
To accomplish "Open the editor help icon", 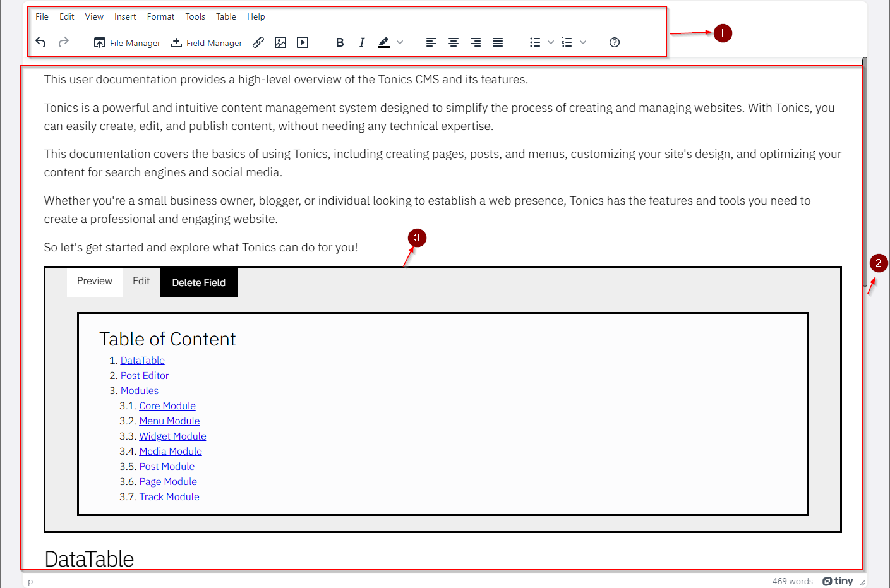I will pyautogui.click(x=615, y=42).
